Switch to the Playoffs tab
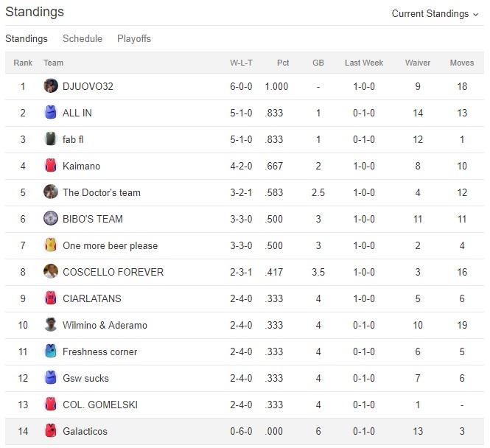The height and width of the screenshot is (448, 490). (x=134, y=38)
